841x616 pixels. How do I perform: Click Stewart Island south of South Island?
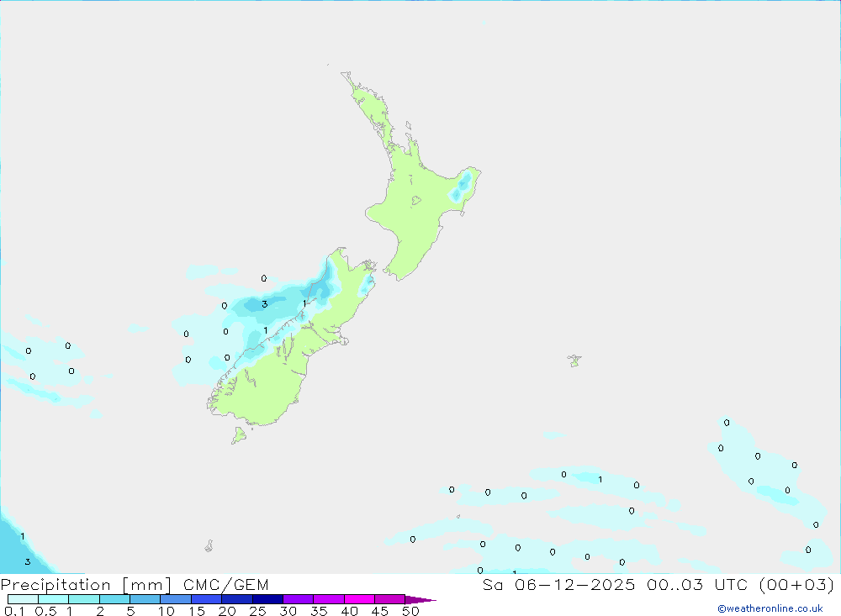pos(239,435)
